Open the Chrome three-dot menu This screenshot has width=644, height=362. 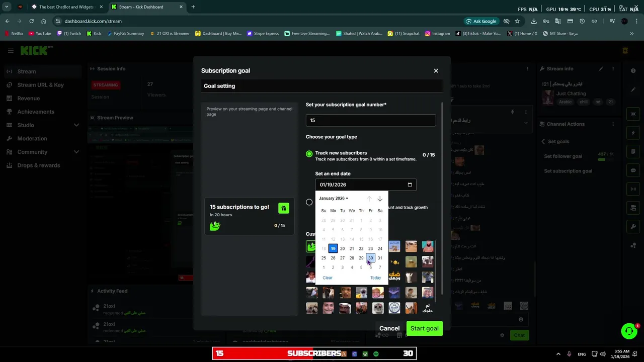pyautogui.click(x=636, y=21)
